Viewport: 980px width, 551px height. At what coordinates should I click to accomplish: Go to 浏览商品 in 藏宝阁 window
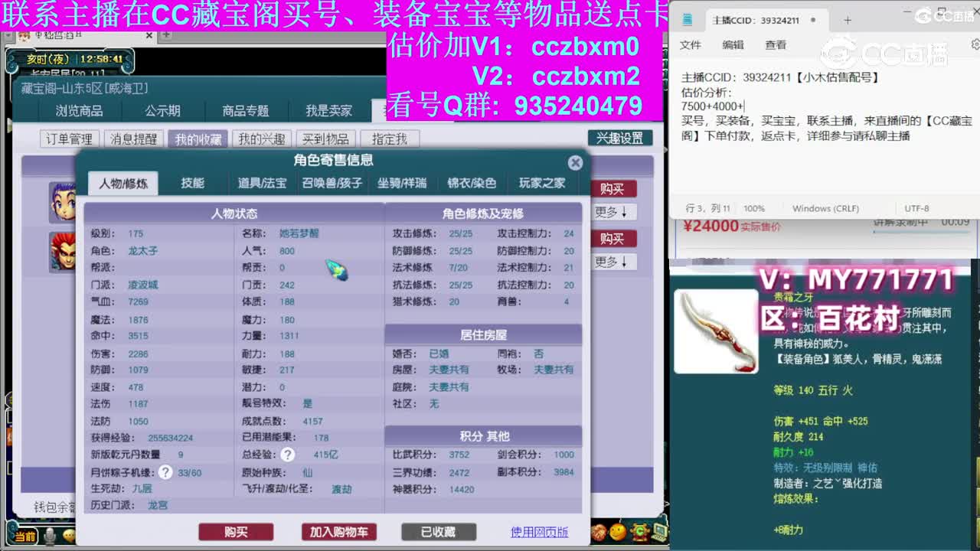click(x=79, y=111)
